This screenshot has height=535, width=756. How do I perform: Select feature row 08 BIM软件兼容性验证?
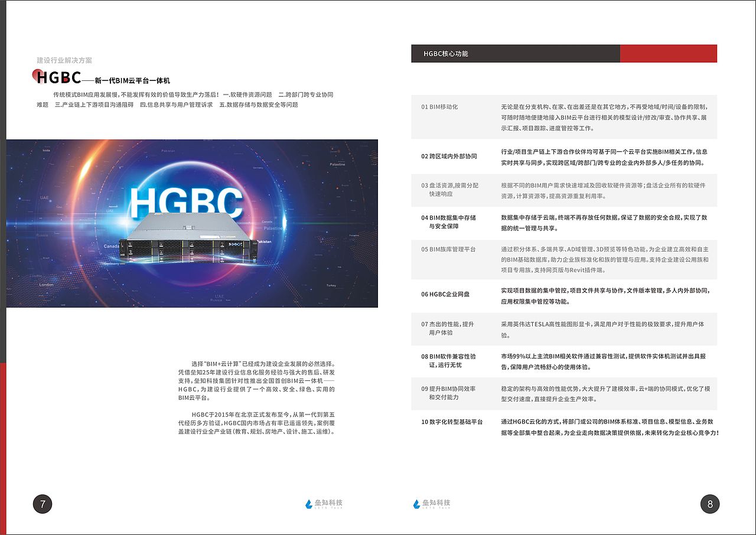coord(564,361)
